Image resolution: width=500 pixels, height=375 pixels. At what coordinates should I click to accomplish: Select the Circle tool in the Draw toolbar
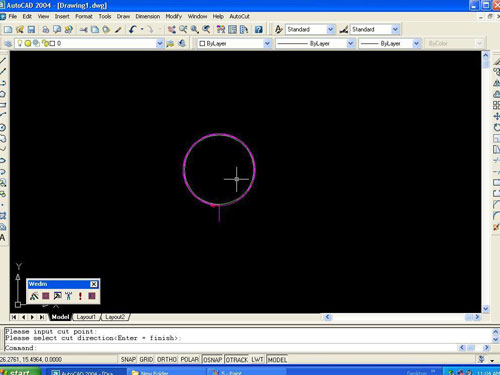point(3,127)
